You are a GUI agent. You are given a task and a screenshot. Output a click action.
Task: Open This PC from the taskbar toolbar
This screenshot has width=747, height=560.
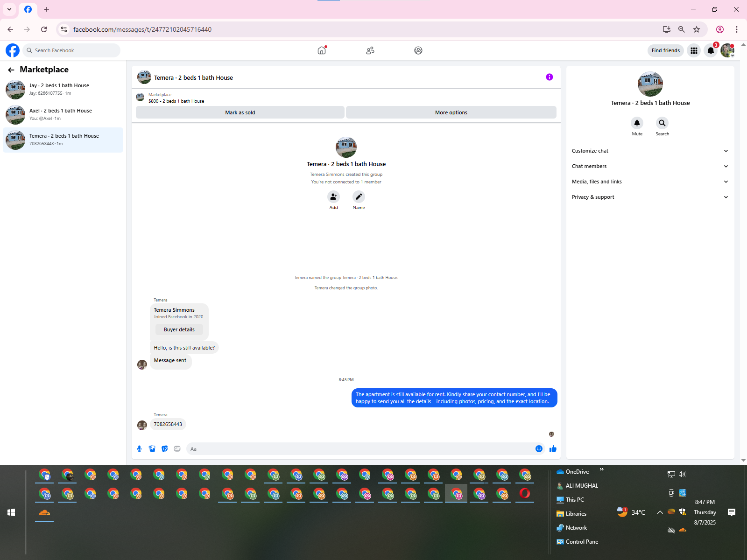pyautogui.click(x=570, y=500)
